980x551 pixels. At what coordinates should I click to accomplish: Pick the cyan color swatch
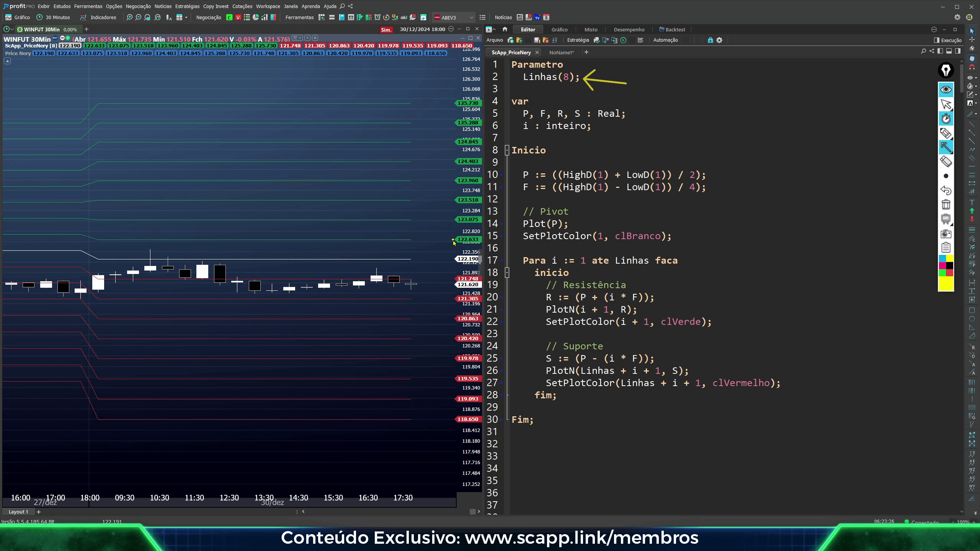coord(942,259)
